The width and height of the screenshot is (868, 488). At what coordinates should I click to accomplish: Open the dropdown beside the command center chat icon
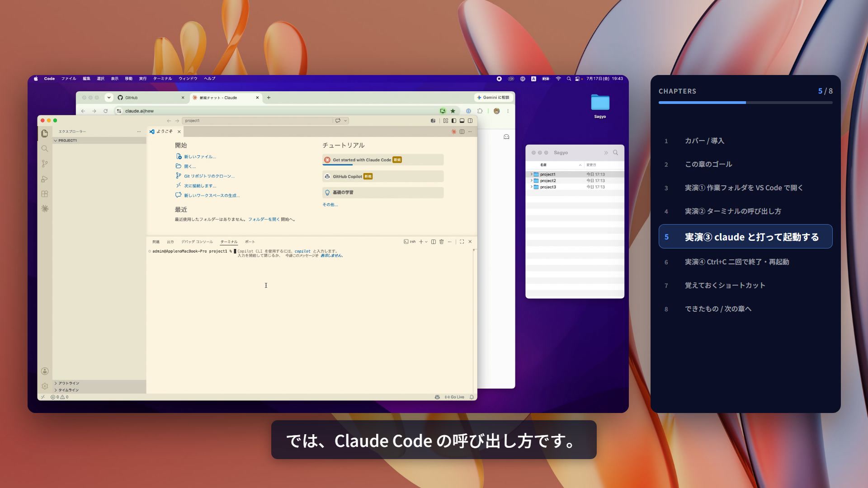(x=345, y=121)
